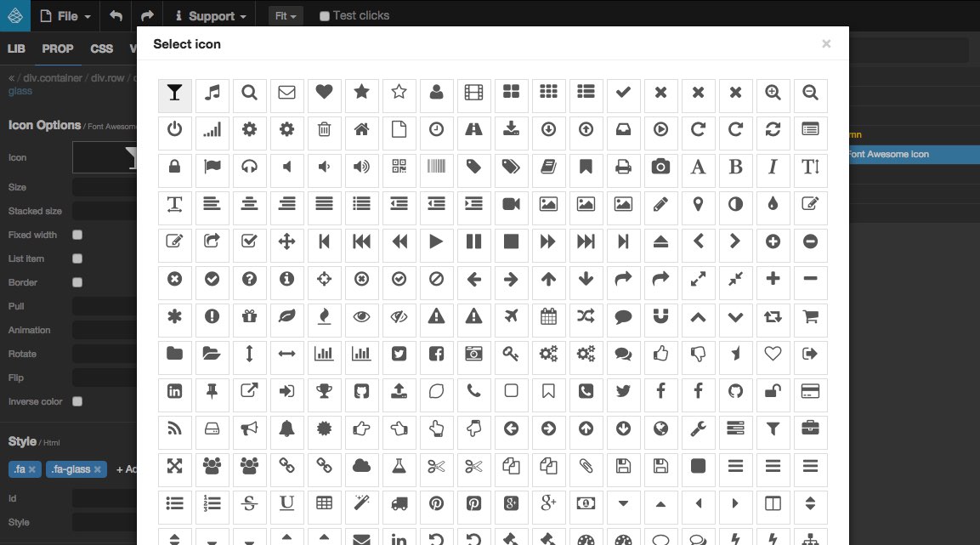Choose the envelope icon

[286, 94]
